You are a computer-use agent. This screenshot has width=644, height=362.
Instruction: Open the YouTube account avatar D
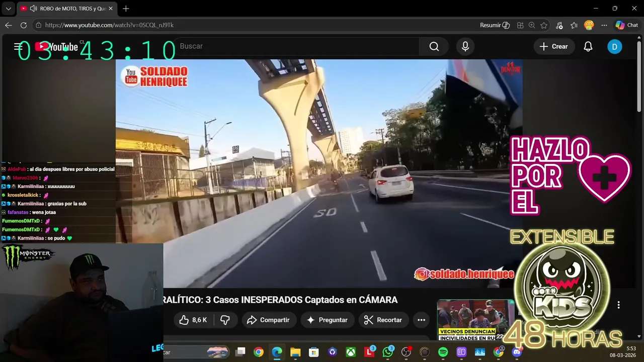point(614,47)
